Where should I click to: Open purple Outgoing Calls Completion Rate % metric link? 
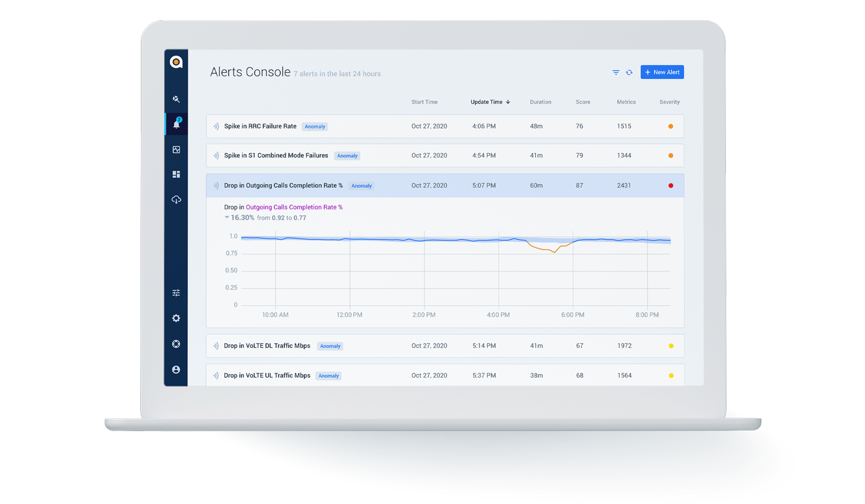pyautogui.click(x=294, y=208)
